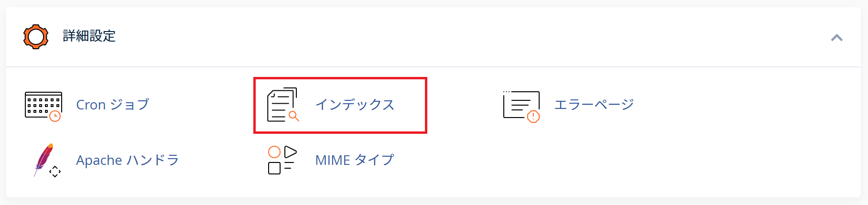The height and width of the screenshot is (205, 868).
Task: Click the エラーページ icon
Action: point(521,106)
